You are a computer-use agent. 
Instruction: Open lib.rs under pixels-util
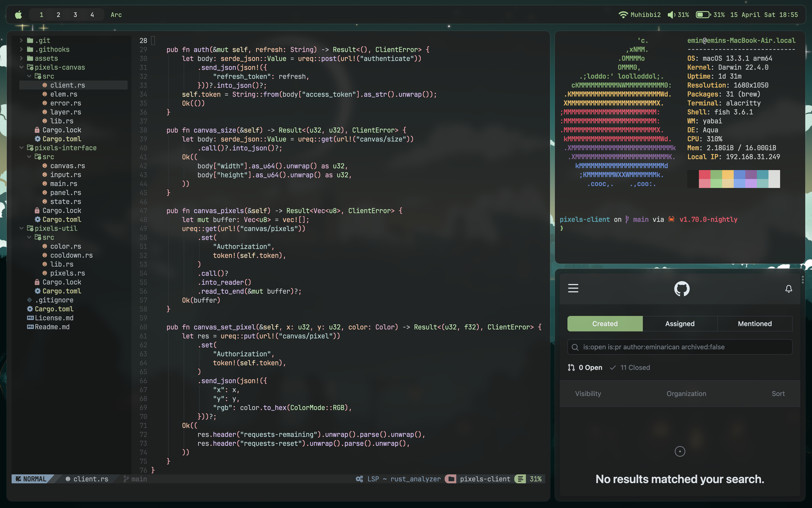point(62,264)
